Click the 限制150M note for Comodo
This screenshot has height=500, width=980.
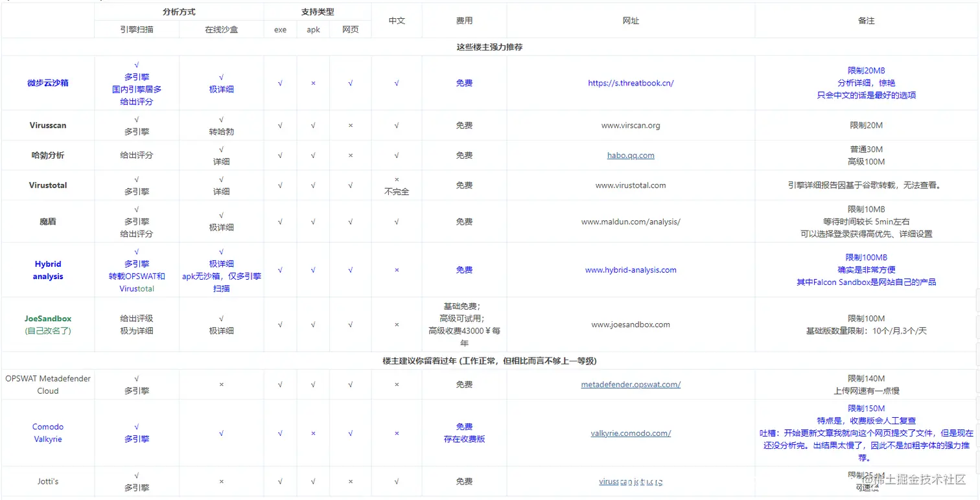[866, 409]
